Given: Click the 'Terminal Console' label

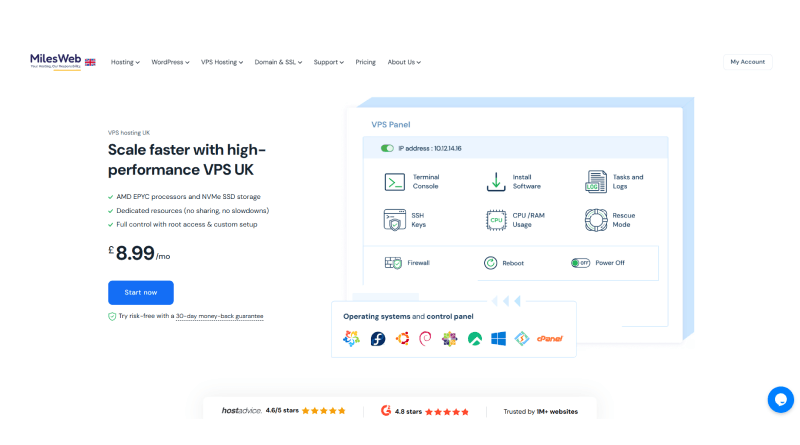Looking at the screenshot, I should coord(426,182).
